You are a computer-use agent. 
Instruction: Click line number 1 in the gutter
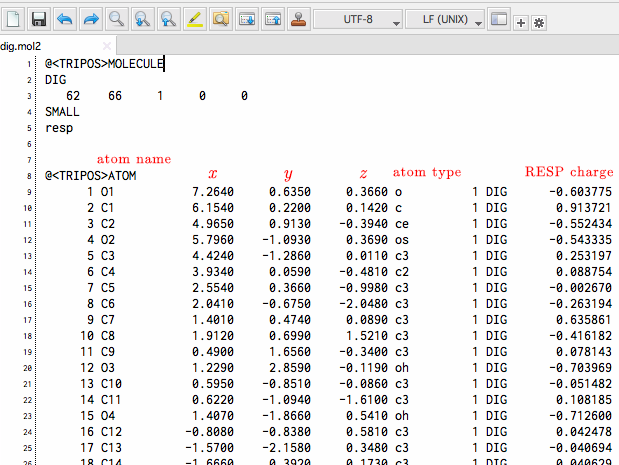29,64
